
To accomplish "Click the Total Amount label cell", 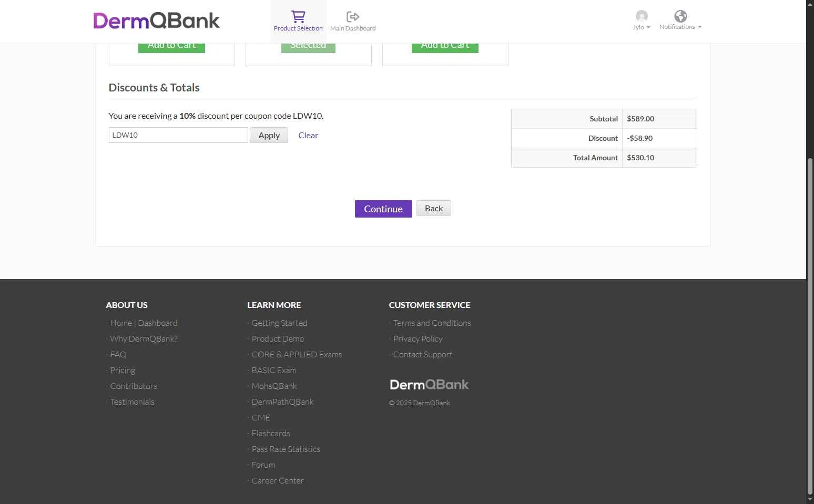I will [x=567, y=158].
